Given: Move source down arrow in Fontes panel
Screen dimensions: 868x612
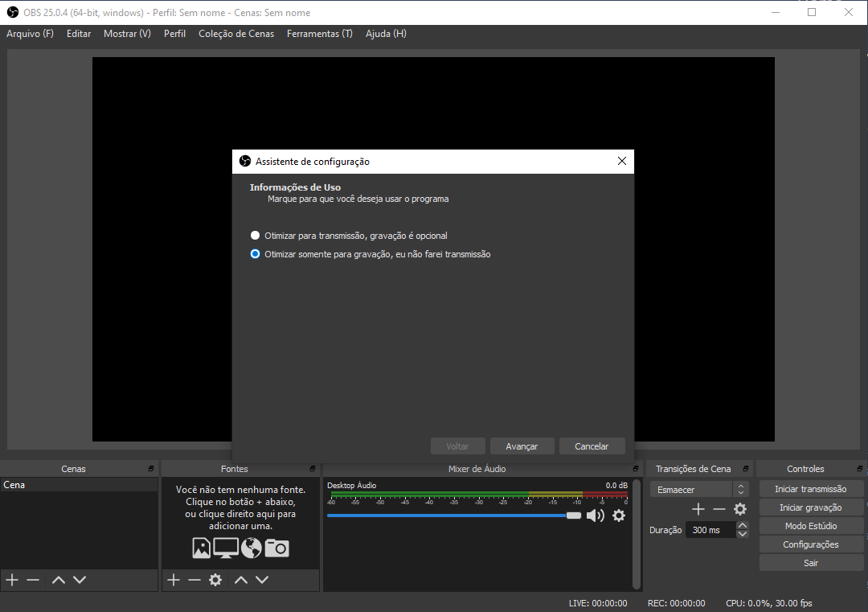Looking at the screenshot, I should pos(262,580).
